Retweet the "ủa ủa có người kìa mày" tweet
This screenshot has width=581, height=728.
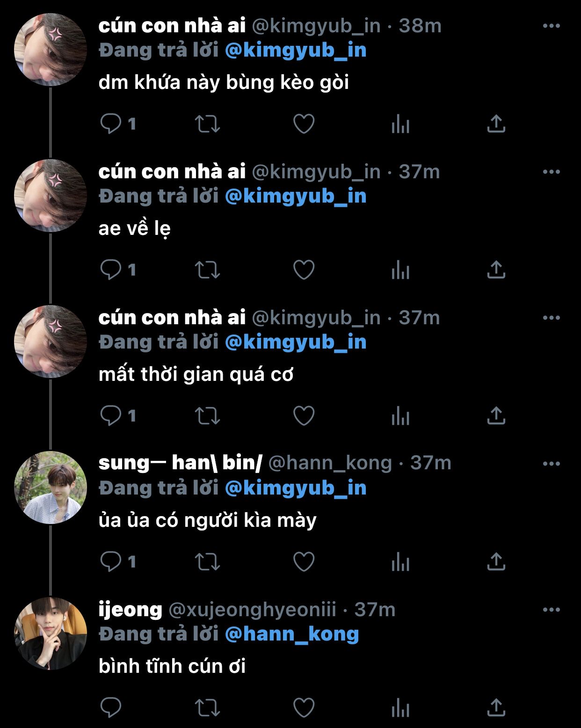pos(207,562)
